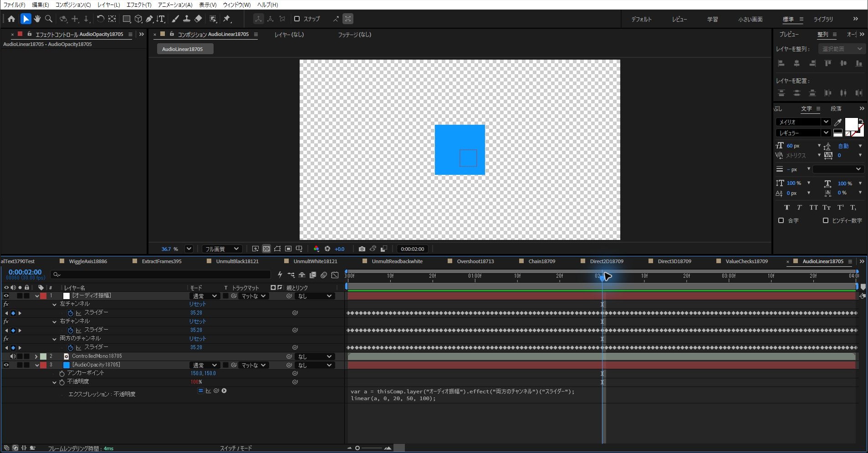Collapse the 左チャンネル effect group
868x453 pixels.
[x=55, y=304]
